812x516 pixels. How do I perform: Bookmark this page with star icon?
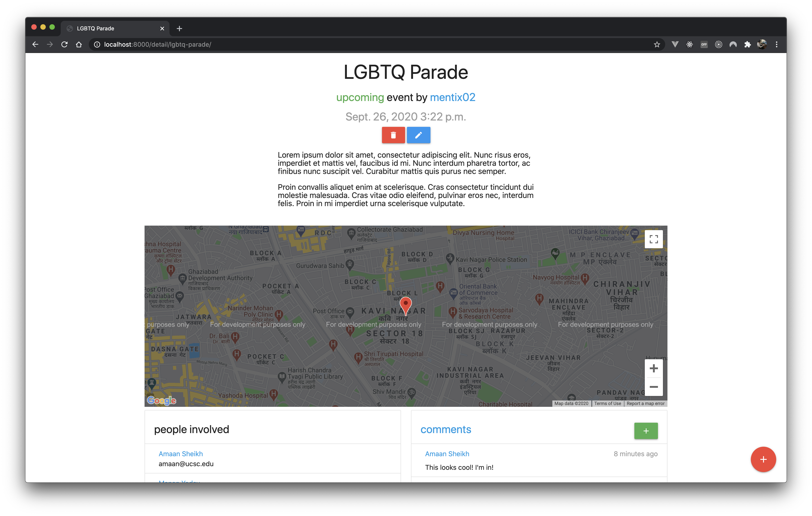tap(657, 44)
